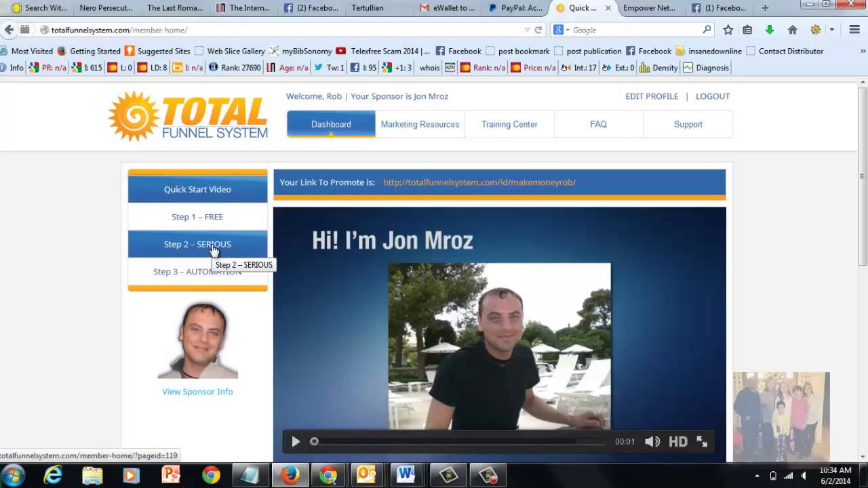Open the Marketing Resources menu tab

point(420,124)
